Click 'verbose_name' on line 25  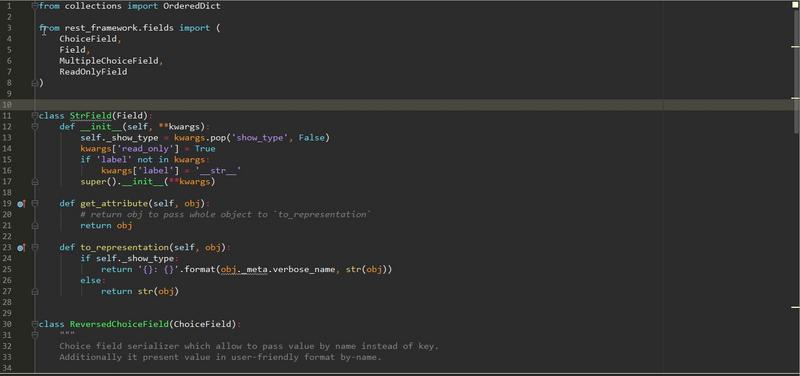(304, 269)
